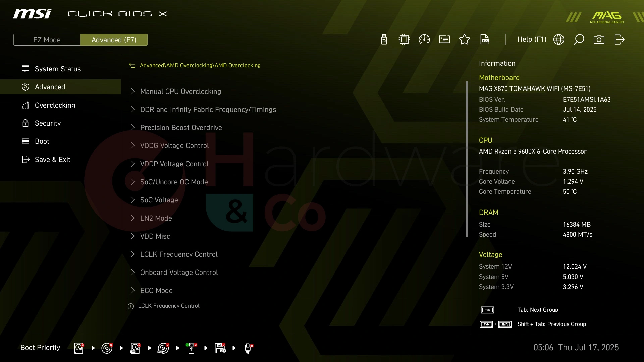
Task: Take a screenshot with the camera icon
Action: [x=599, y=40]
